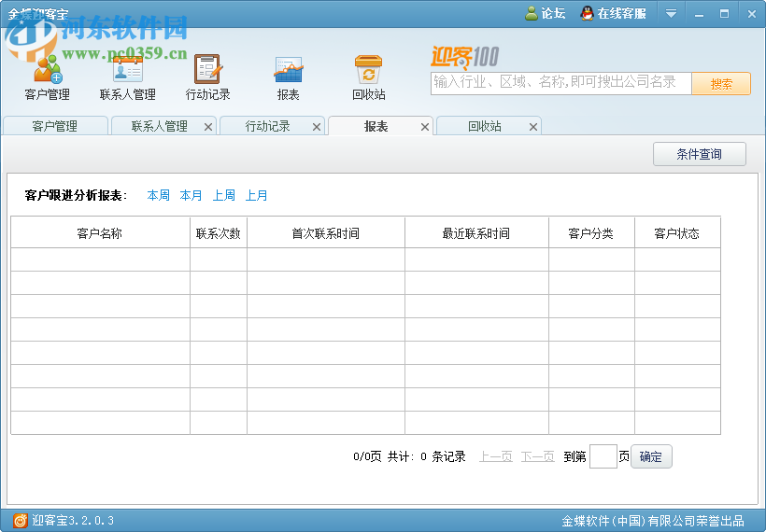The height and width of the screenshot is (532, 766).
Task: Open the 报表 chart icon
Action: [289, 69]
